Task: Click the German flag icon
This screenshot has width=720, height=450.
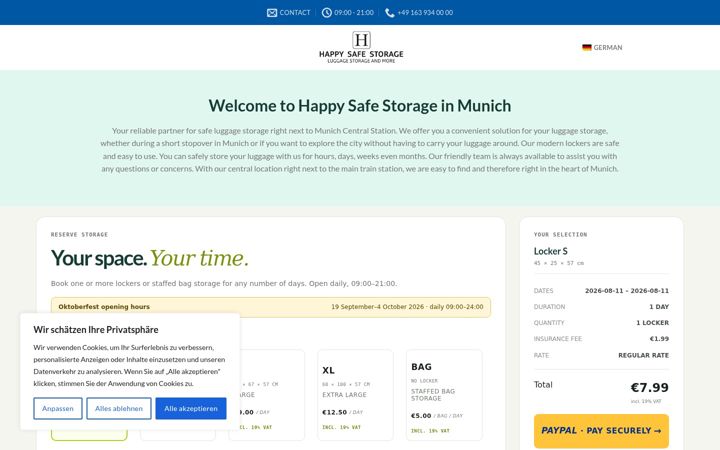Action: 587,47
